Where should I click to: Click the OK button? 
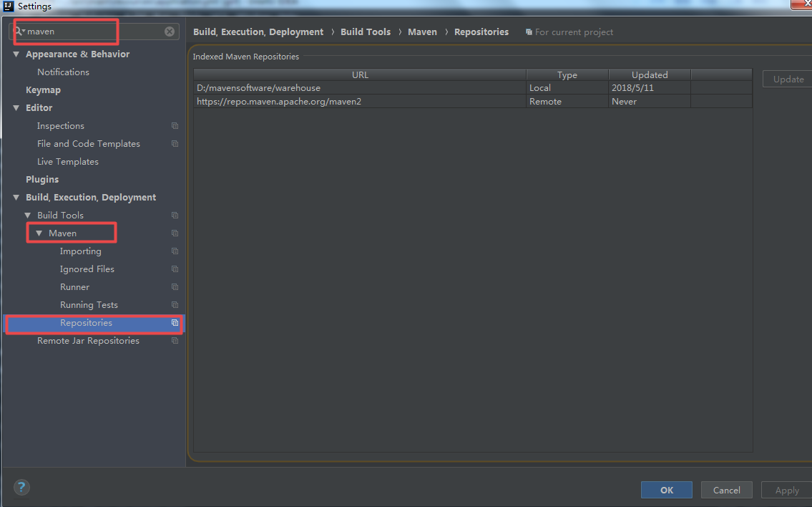pyautogui.click(x=667, y=490)
